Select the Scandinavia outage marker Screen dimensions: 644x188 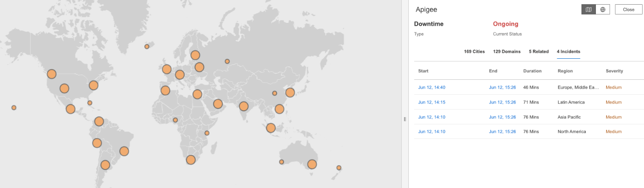[195, 56]
